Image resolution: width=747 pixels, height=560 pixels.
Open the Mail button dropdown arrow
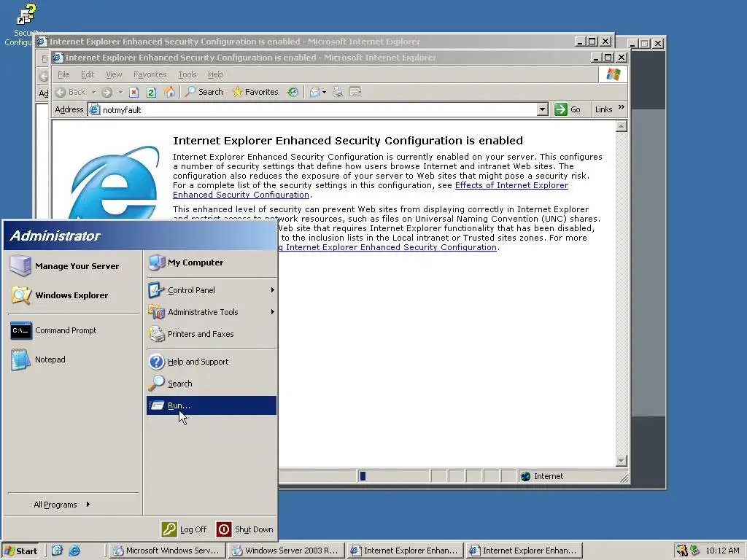[x=324, y=92]
